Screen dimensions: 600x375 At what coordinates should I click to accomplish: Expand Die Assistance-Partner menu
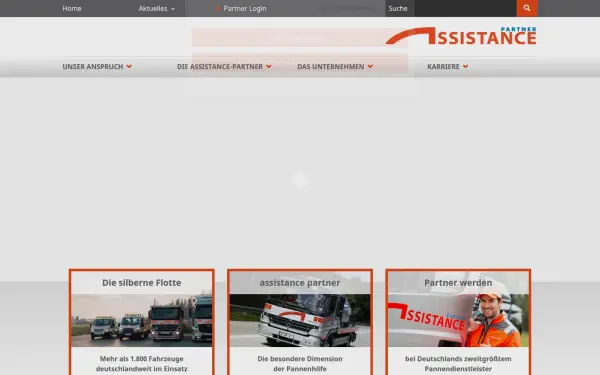click(x=224, y=67)
